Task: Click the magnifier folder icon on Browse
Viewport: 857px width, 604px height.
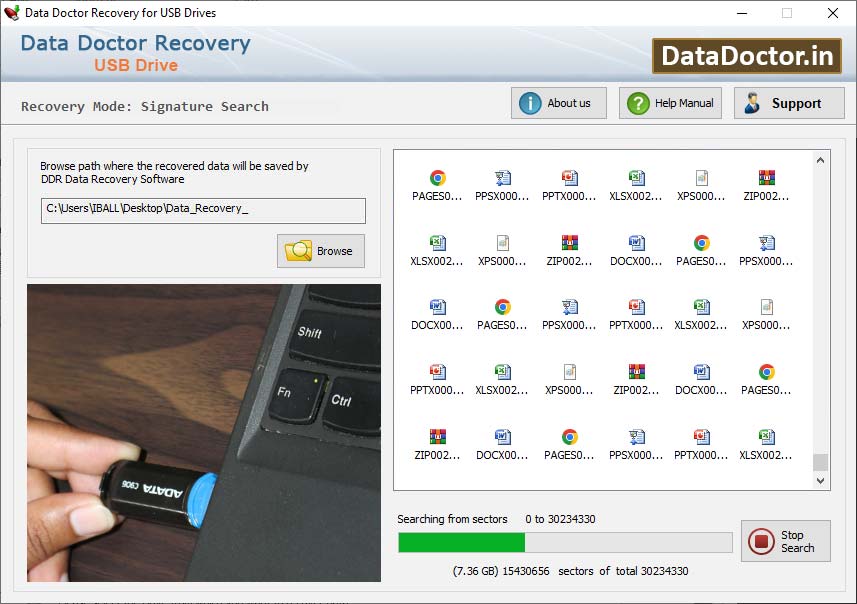Action: coord(297,250)
